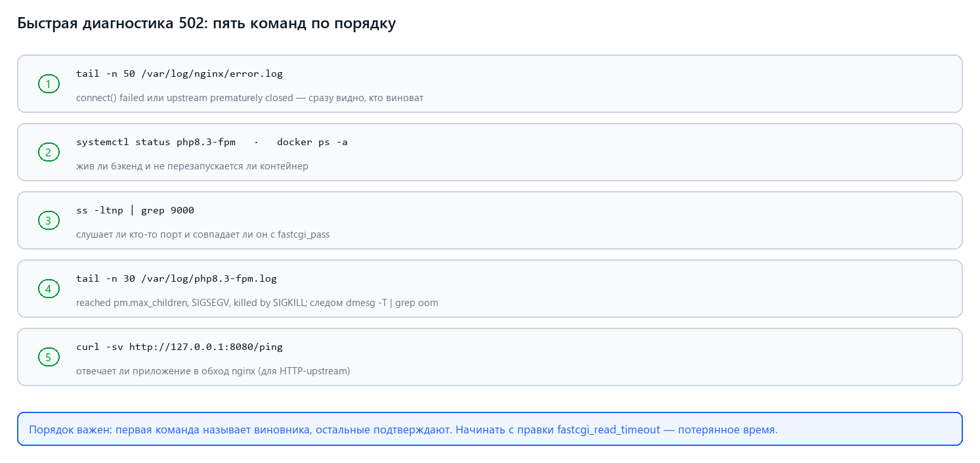Click the description mentioning fastcgi_pass
Viewport: 980px width, 463px height.
tap(203, 234)
